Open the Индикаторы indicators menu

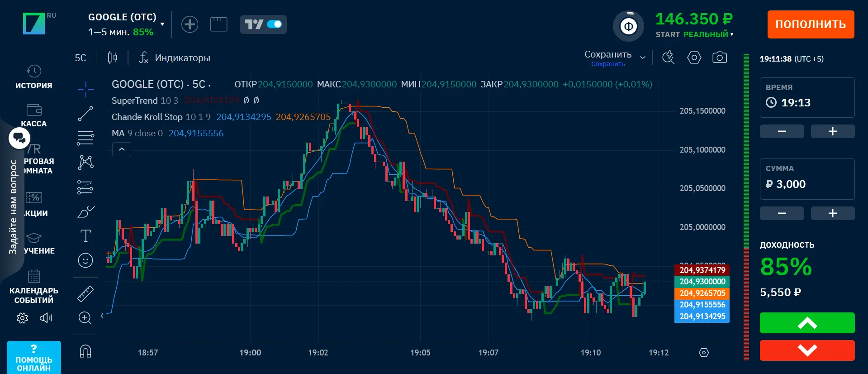click(175, 58)
